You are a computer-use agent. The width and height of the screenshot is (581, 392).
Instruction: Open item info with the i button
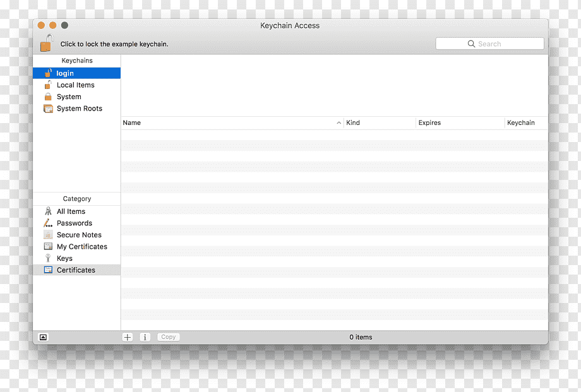[145, 337]
